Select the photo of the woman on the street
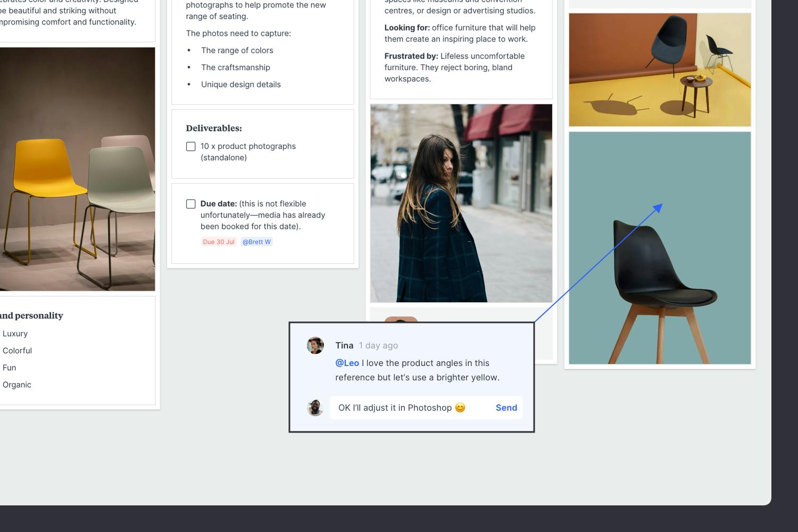Screen dimensions: 798x532 click(461, 203)
